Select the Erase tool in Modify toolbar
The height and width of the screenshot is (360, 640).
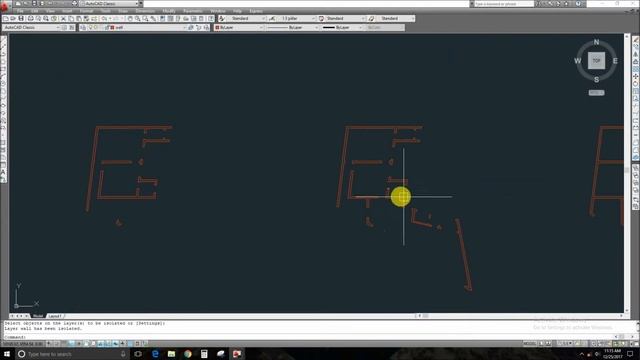(x=636, y=40)
